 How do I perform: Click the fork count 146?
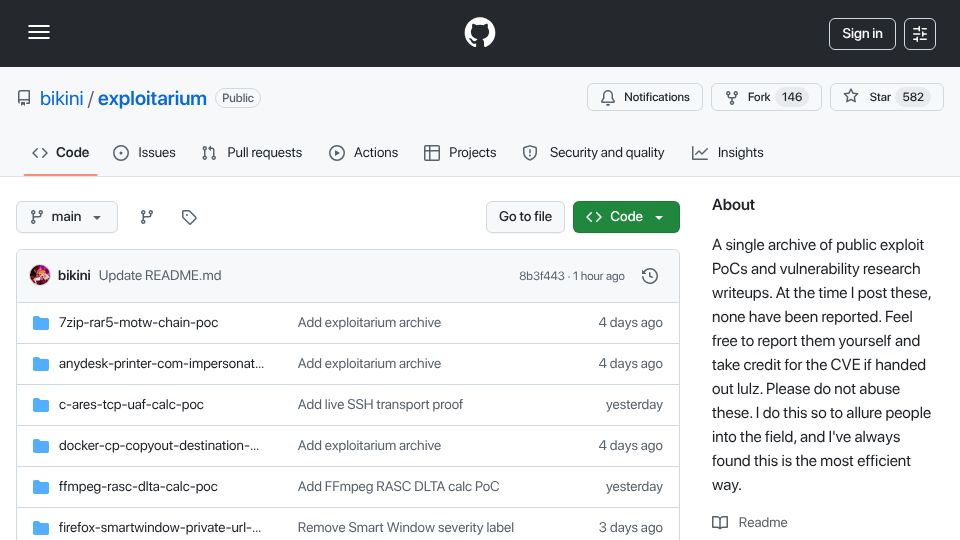[x=792, y=97]
